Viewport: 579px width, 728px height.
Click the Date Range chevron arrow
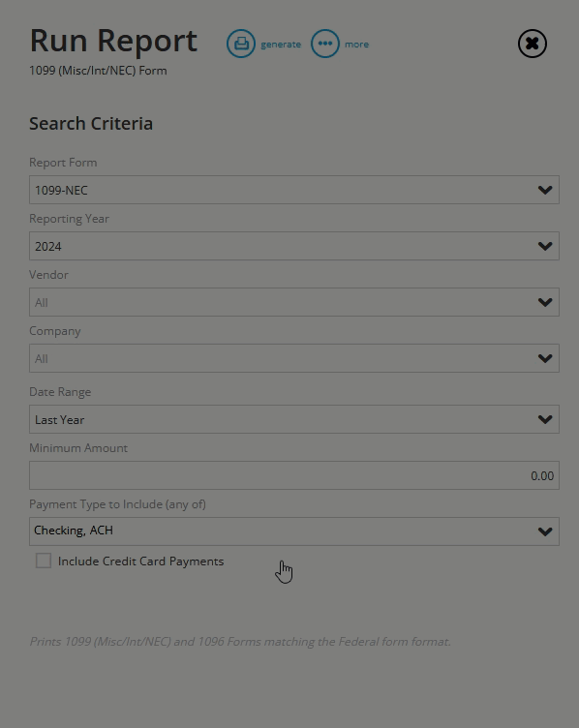point(545,419)
